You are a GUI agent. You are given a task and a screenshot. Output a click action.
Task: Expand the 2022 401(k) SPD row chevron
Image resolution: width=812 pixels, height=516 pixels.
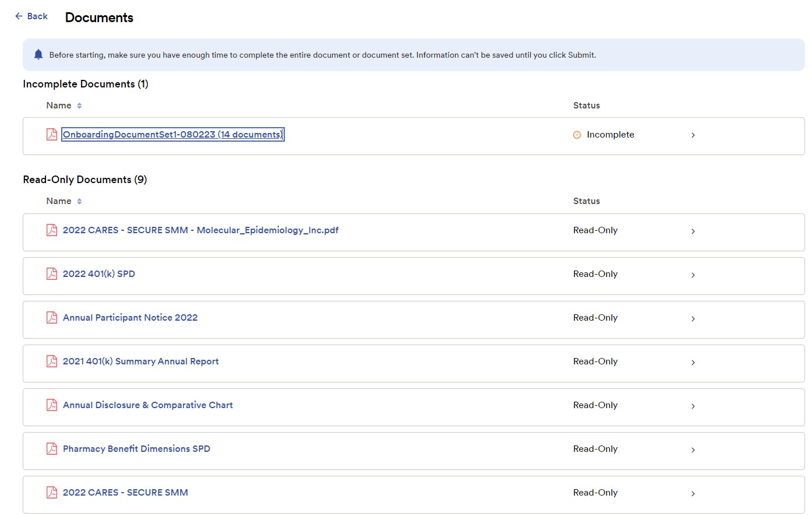point(693,275)
